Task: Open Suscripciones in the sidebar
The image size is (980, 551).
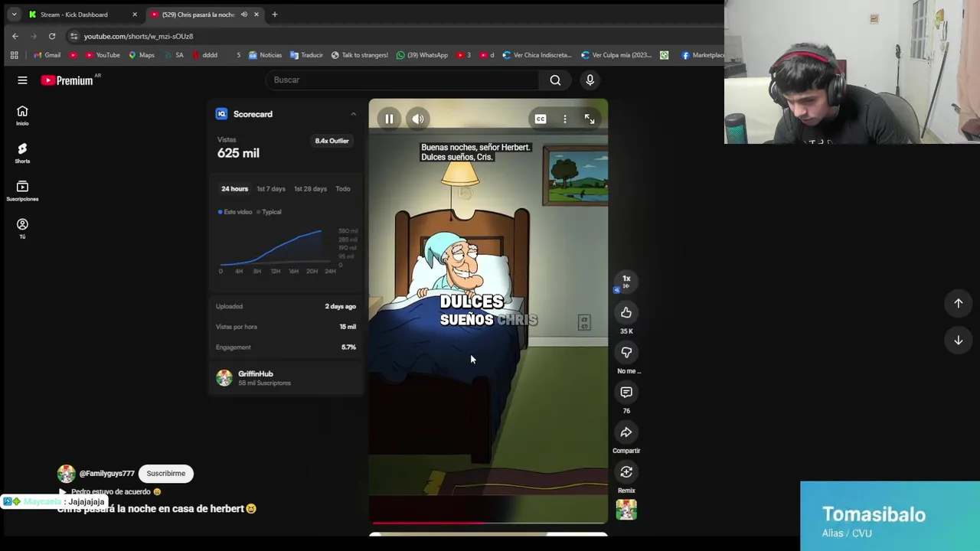Action: pos(22,191)
